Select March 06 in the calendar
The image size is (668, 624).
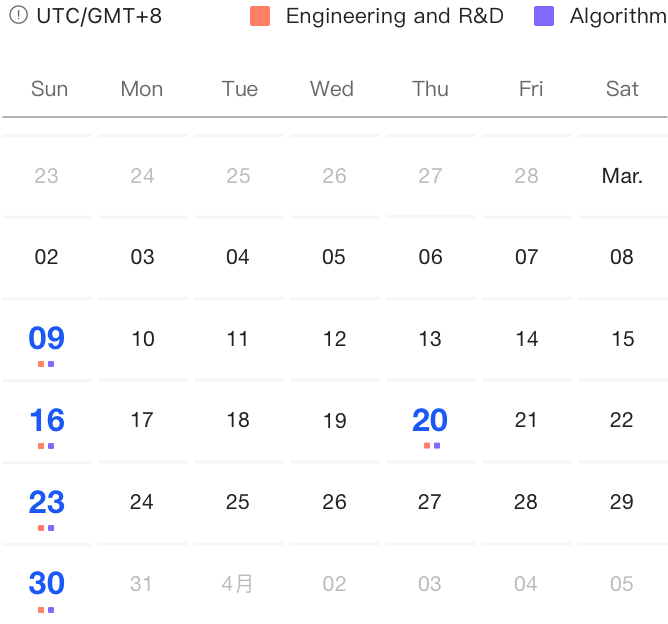430,257
